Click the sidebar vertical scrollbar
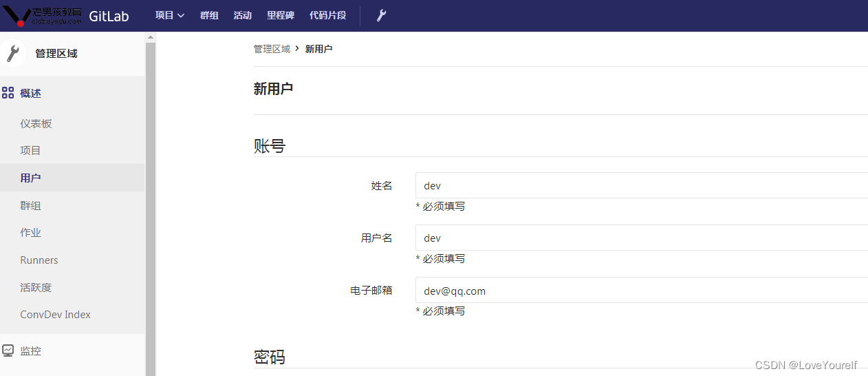Viewport: 868px width, 376px height. point(151,208)
